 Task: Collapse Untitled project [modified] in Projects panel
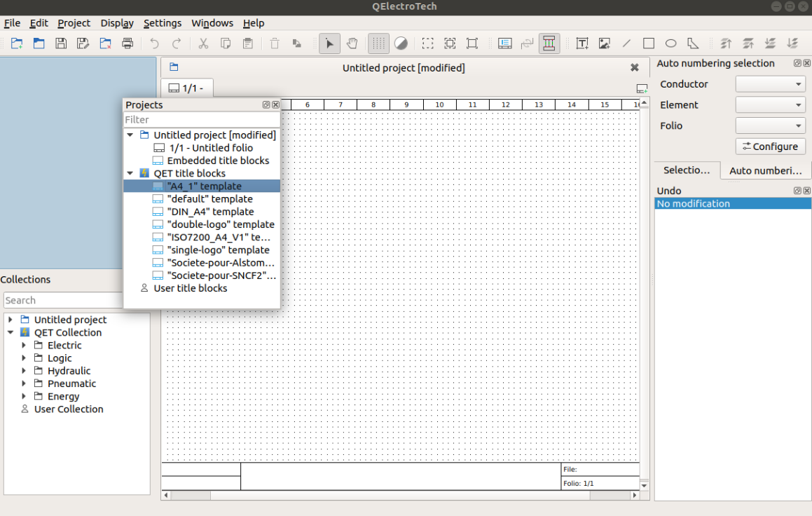(x=130, y=135)
